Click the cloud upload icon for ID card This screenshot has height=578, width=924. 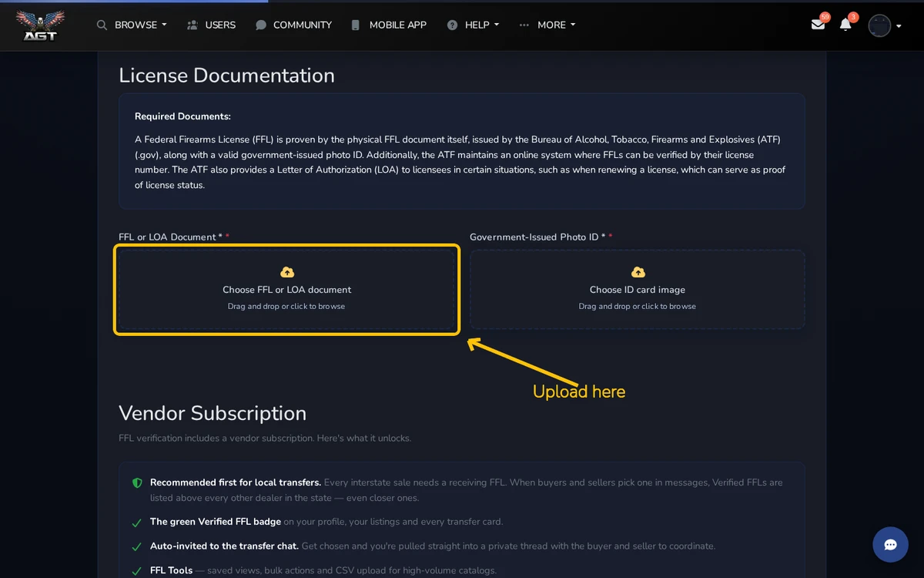click(x=638, y=272)
